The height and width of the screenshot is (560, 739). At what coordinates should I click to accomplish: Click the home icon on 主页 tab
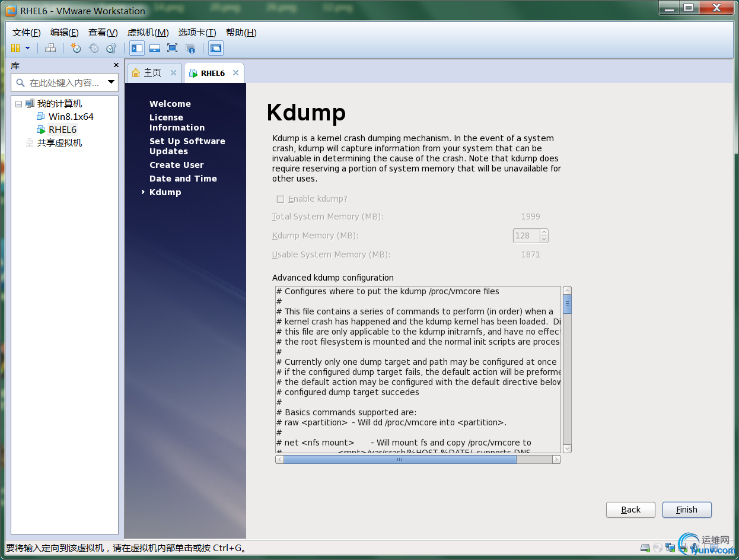[x=136, y=72]
